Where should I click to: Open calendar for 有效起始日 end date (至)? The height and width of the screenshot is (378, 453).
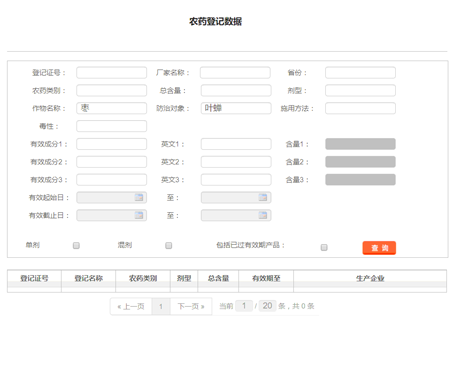click(x=263, y=197)
